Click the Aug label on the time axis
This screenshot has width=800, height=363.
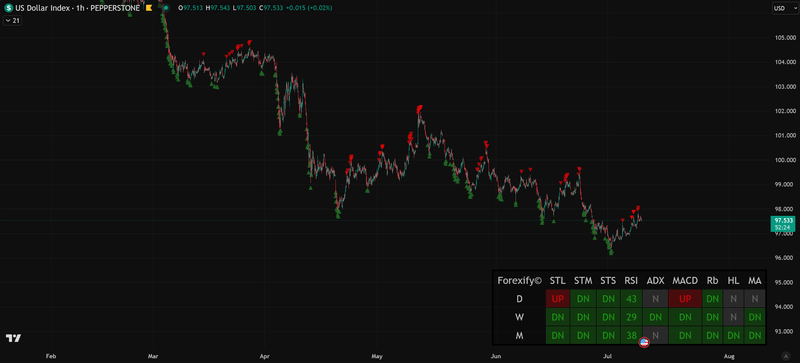(729, 355)
